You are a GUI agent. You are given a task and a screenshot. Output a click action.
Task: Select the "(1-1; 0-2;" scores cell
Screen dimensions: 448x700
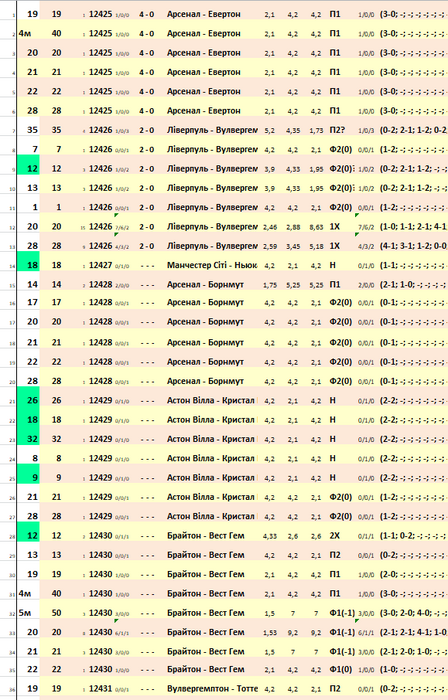pyautogui.click(x=413, y=535)
